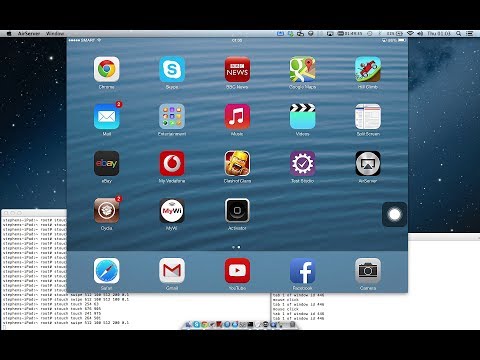The image size is (480, 360).
Task: Open the Mail app with badge 2
Action: click(106, 116)
